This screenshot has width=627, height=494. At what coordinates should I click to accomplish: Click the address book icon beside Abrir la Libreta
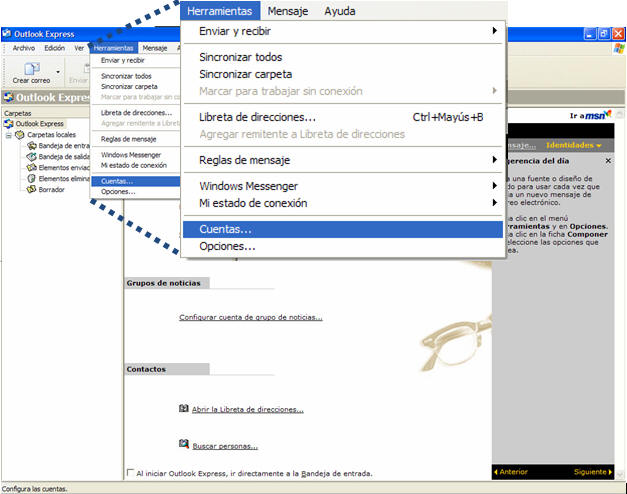[x=184, y=408]
